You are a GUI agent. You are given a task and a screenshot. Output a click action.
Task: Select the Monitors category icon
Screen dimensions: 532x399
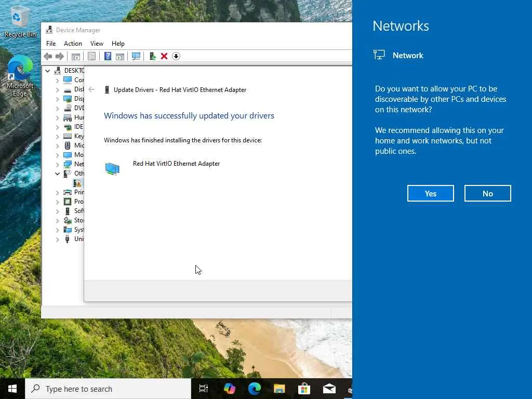(x=68, y=155)
